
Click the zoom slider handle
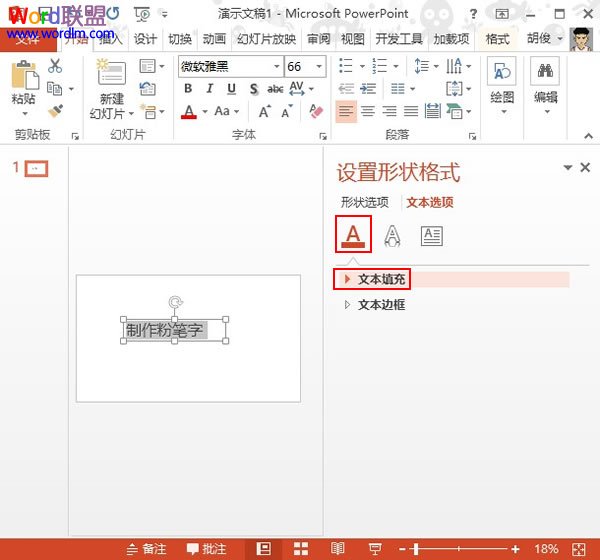coord(416,549)
